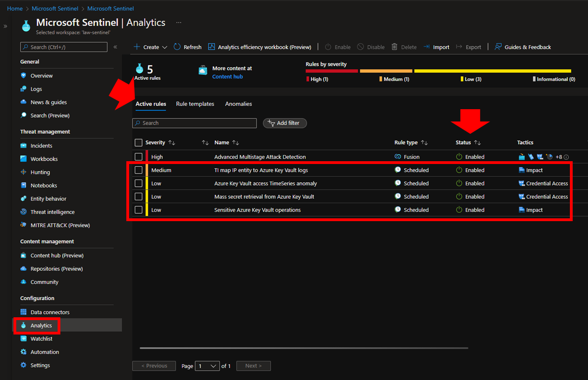The height and width of the screenshot is (380, 588).
Task: Open Advanced Multistage Attack Detection rule
Action: coord(260,157)
